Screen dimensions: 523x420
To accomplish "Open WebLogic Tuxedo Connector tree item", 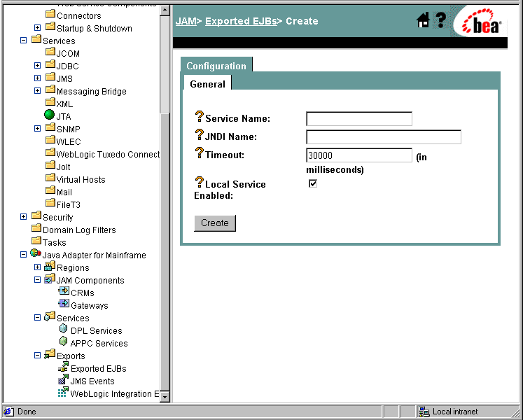I will [x=108, y=154].
